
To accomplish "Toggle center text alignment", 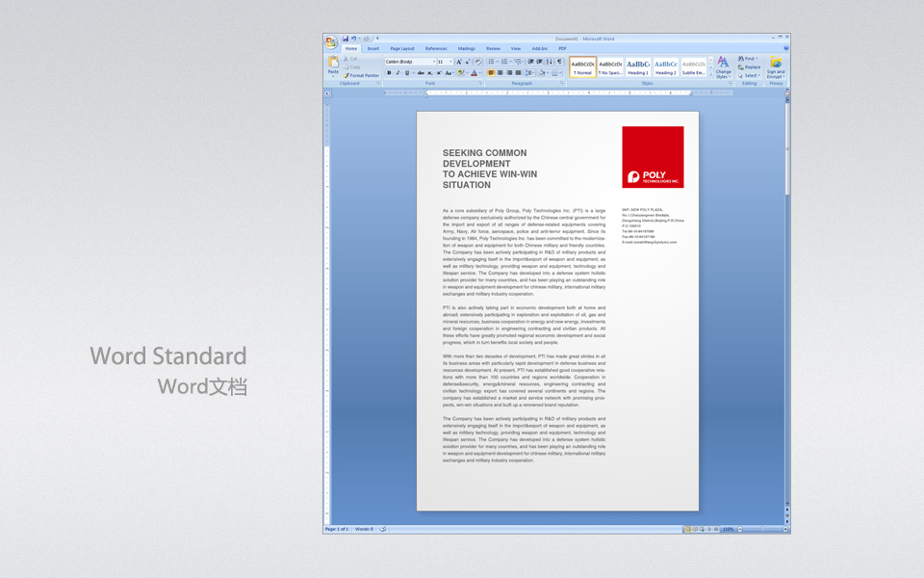I will coord(500,73).
